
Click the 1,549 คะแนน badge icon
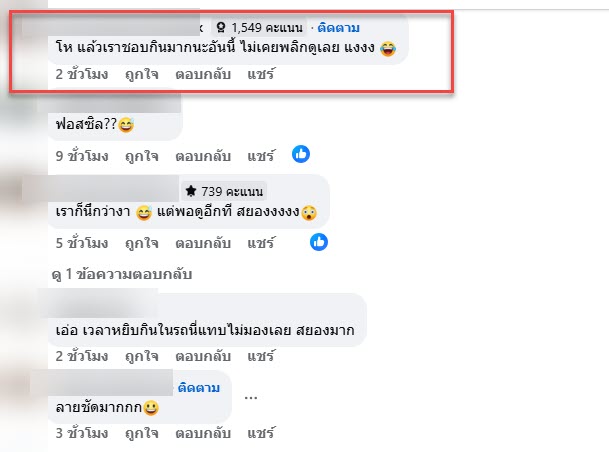pyautogui.click(x=221, y=28)
